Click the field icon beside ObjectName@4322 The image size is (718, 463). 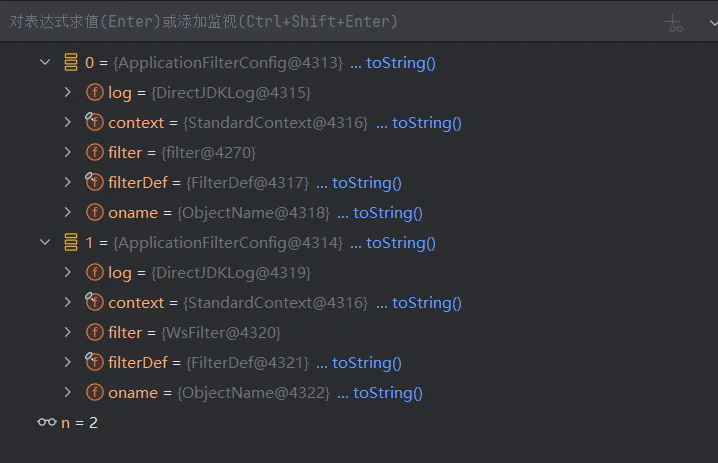coord(95,392)
